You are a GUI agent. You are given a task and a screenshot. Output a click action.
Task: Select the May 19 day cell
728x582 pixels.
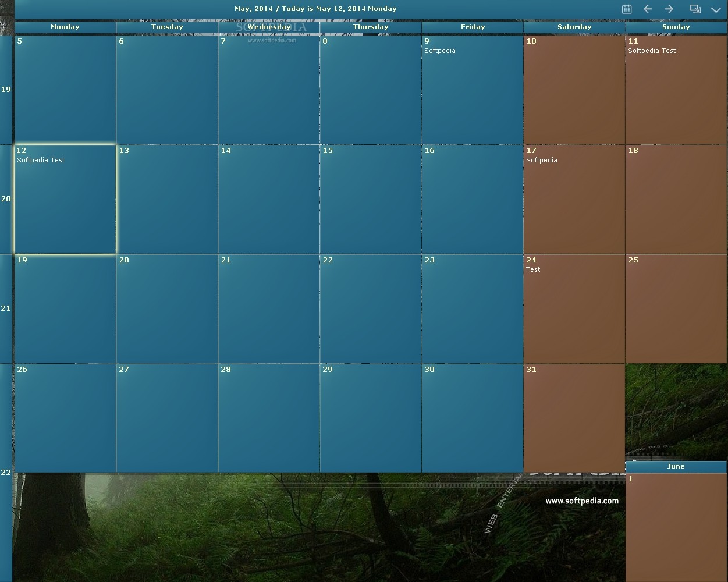click(65, 308)
